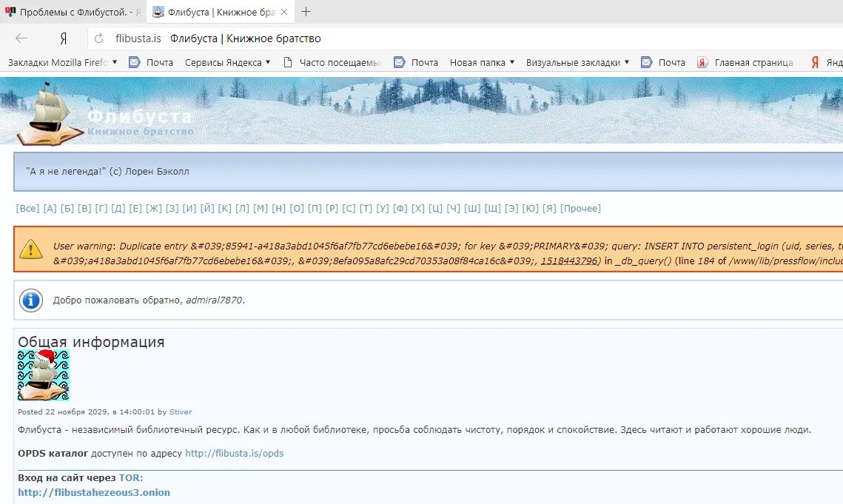Select letter filter [Б]
The width and height of the screenshot is (843, 504).
click(x=67, y=208)
